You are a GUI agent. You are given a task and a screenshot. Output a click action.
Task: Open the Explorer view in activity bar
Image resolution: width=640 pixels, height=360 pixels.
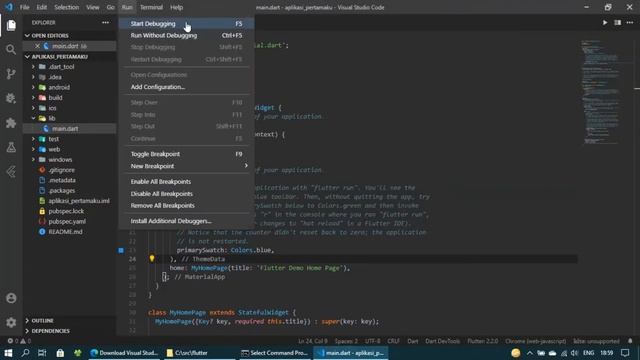click(11, 25)
